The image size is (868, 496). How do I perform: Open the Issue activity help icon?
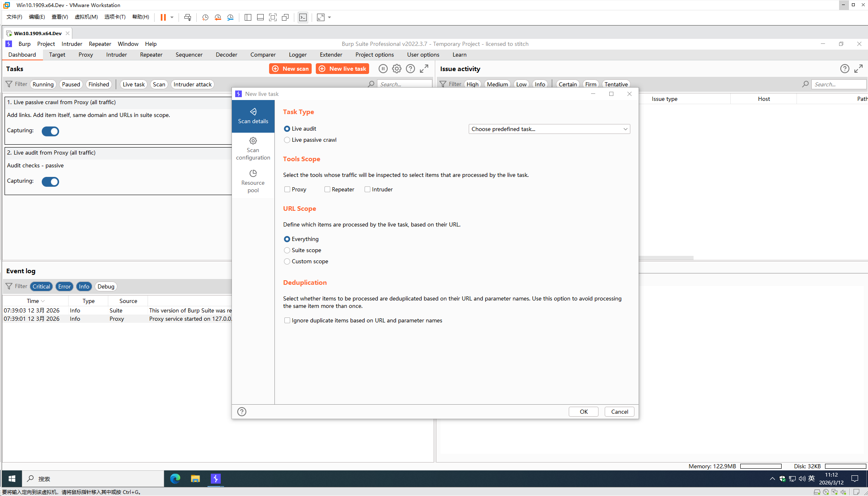click(844, 69)
